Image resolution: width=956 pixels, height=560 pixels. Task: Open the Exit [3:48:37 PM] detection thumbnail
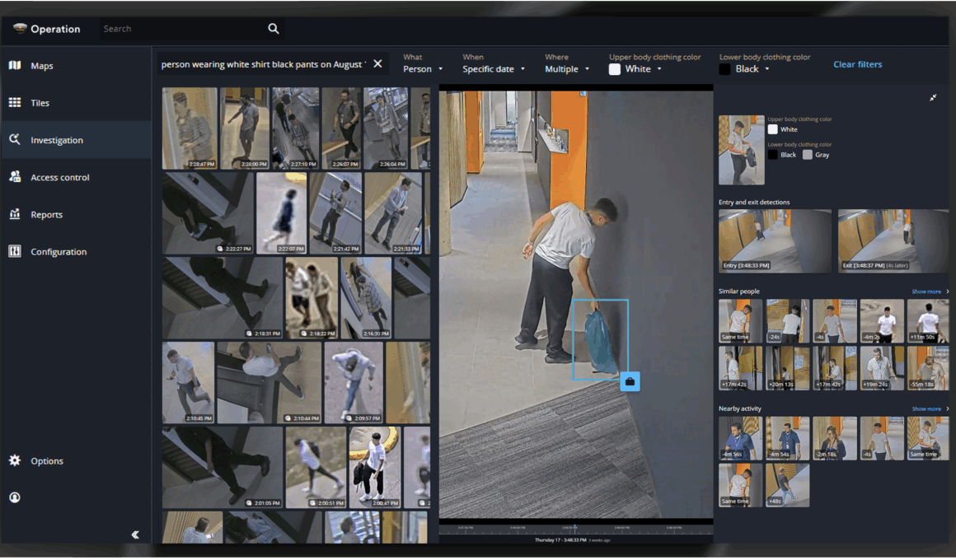[893, 240]
